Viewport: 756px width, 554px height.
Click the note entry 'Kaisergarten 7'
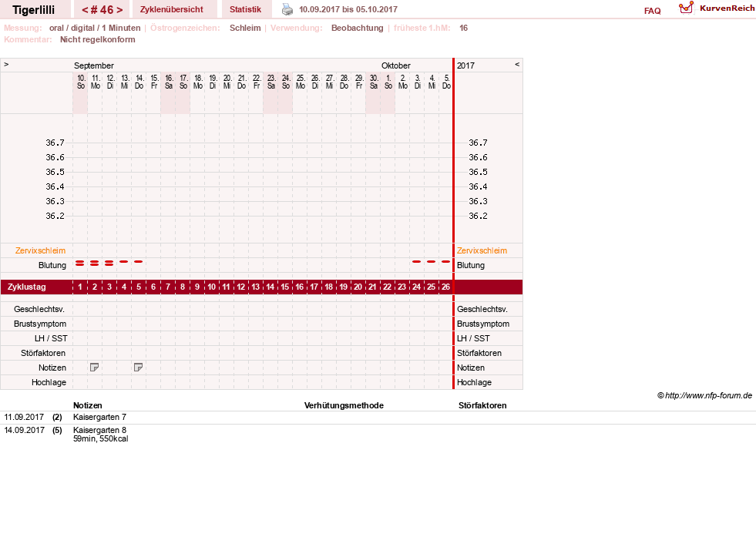tap(100, 417)
